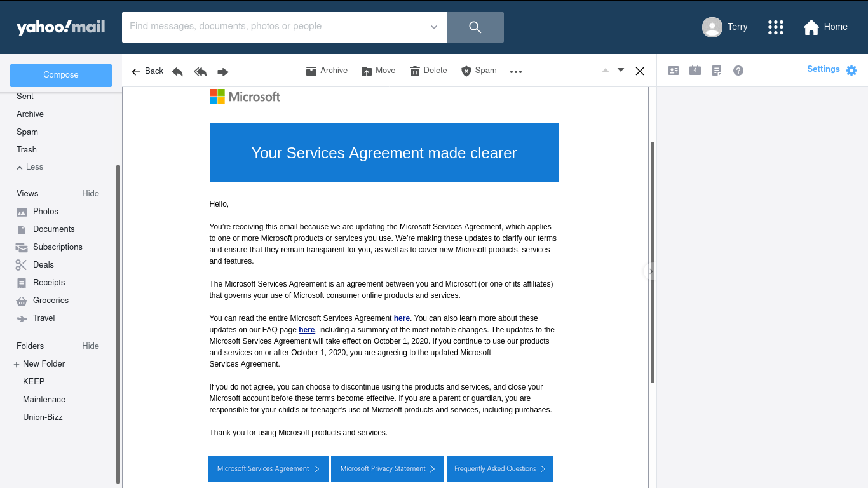Create a New Folder
Viewport: 868px width, 488px height.
point(39,364)
